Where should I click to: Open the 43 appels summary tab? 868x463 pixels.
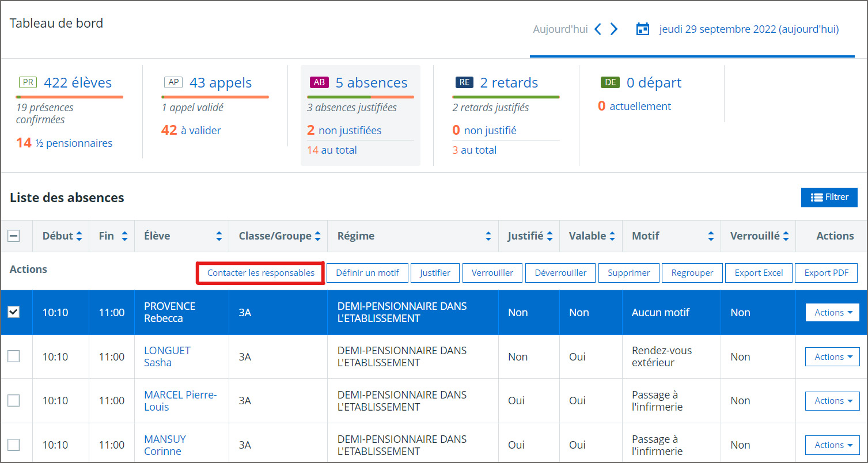(220, 82)
